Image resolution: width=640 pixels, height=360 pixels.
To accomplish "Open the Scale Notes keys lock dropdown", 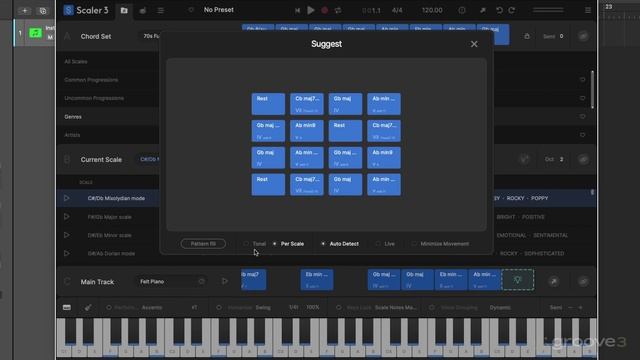I will click(x=396, y=307).
